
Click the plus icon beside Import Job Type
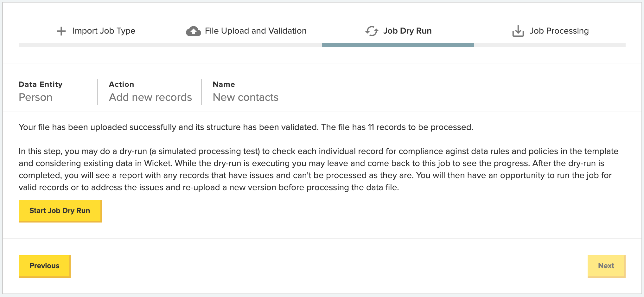coord(61,31)
